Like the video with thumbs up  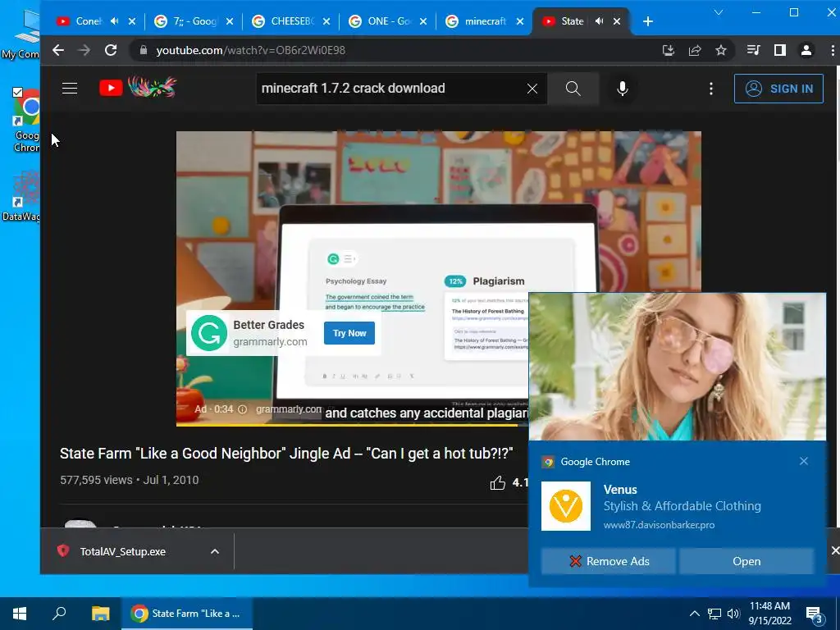pos(498,482)
